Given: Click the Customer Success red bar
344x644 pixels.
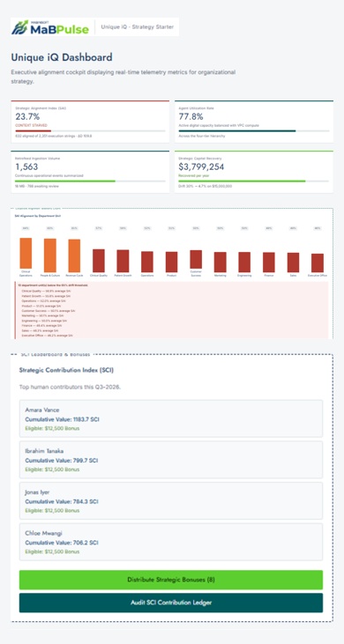Looking at the screenshot, I should click(x=196, y=259).
